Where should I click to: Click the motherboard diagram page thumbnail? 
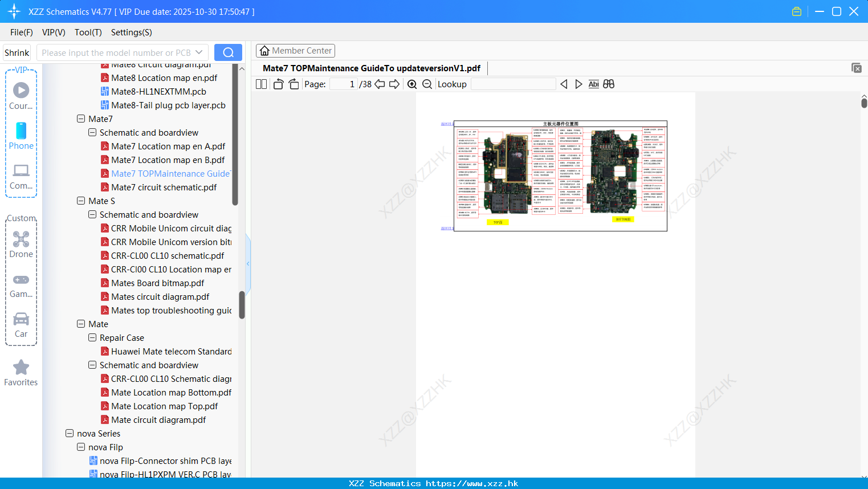[561, 176]
